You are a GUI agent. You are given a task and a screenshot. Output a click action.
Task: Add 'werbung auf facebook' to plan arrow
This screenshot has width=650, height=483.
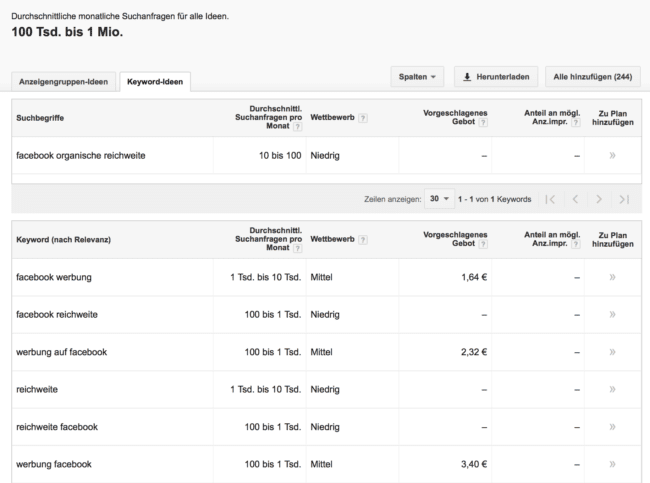coord(612,352)
